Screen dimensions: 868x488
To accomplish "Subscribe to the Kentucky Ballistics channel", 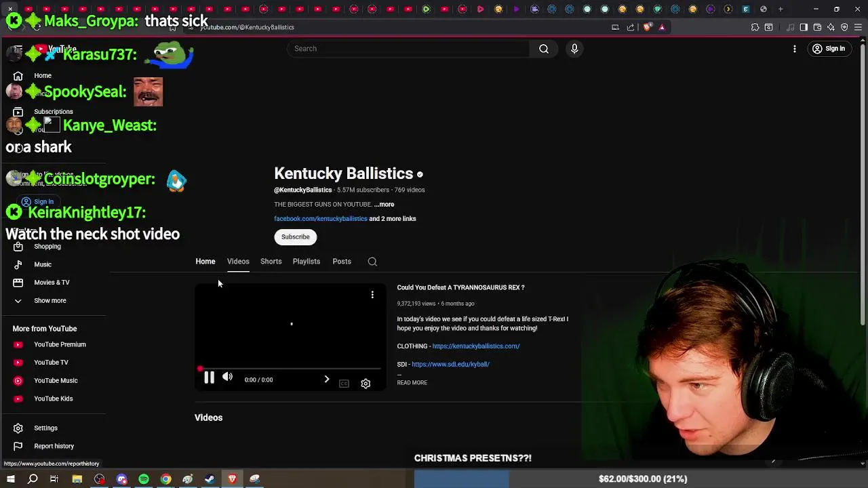I will pyautogui.click(x=296, y=237).
